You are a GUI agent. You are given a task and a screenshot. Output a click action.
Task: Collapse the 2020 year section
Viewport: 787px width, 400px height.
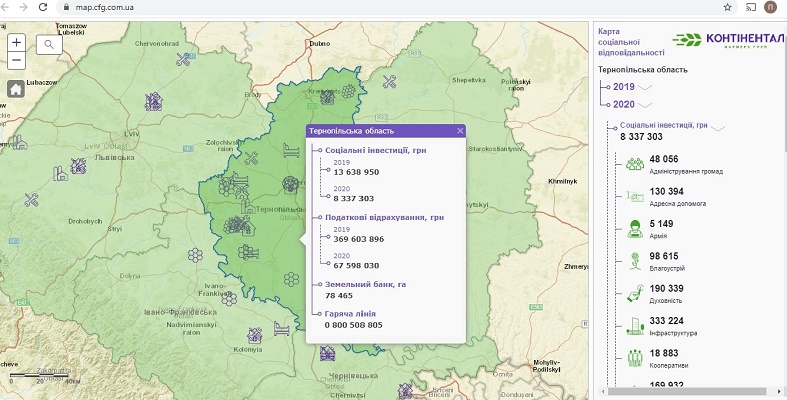[x=644, y=104]
